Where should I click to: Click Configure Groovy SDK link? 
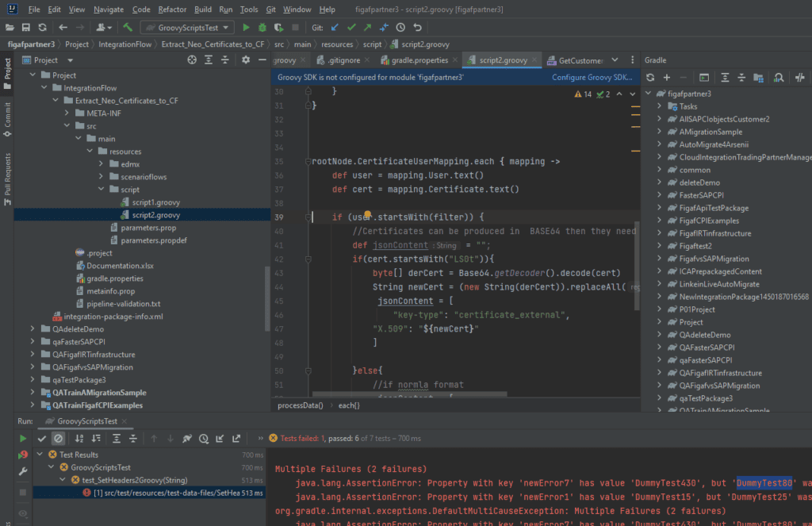tap(592, 77)
